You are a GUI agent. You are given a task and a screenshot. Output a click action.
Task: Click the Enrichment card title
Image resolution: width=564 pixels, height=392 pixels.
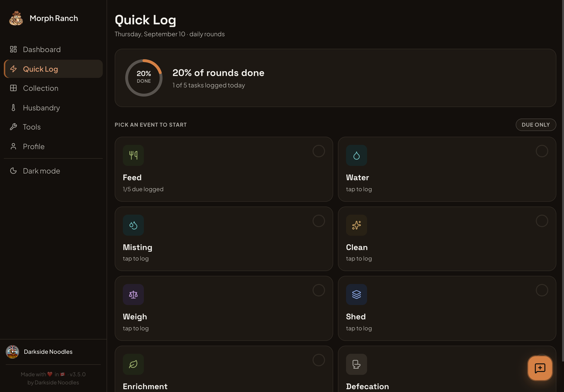(145, 386)
